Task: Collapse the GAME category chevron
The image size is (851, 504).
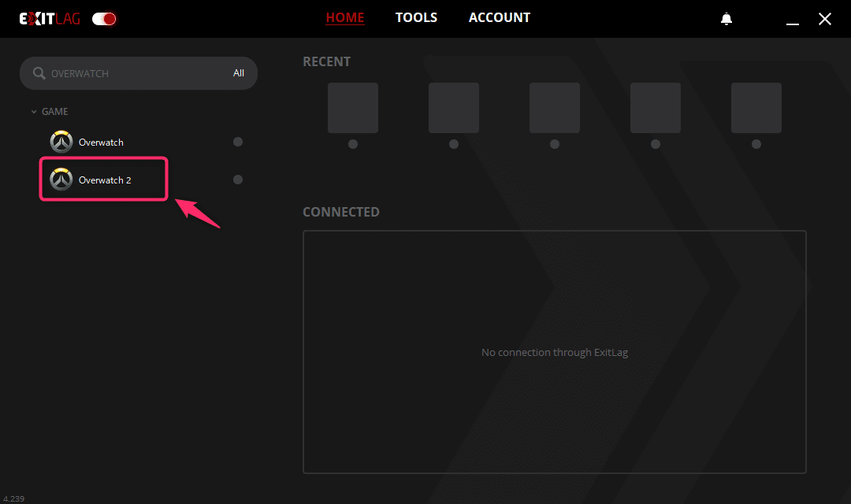Action: (34, 112)
